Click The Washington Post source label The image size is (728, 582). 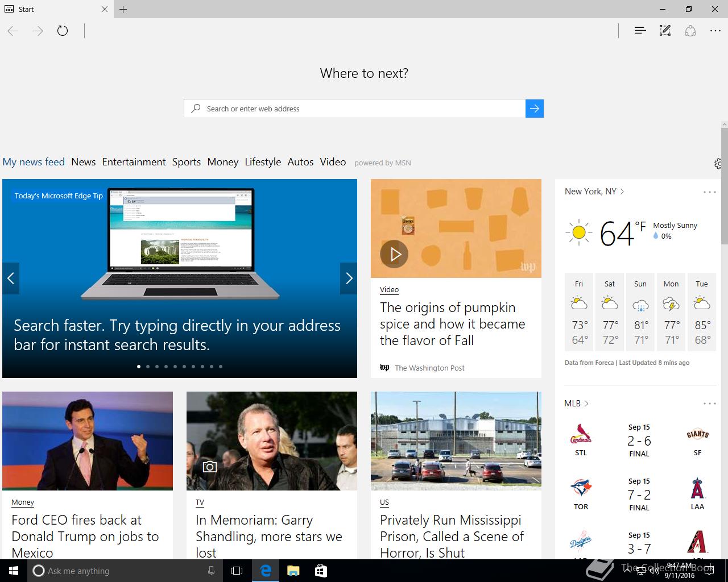click(x=429, y=368)
